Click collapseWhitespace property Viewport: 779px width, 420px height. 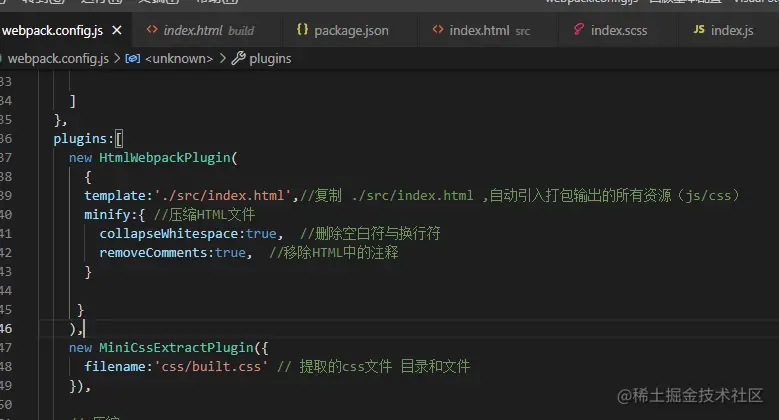coord(169,234)
